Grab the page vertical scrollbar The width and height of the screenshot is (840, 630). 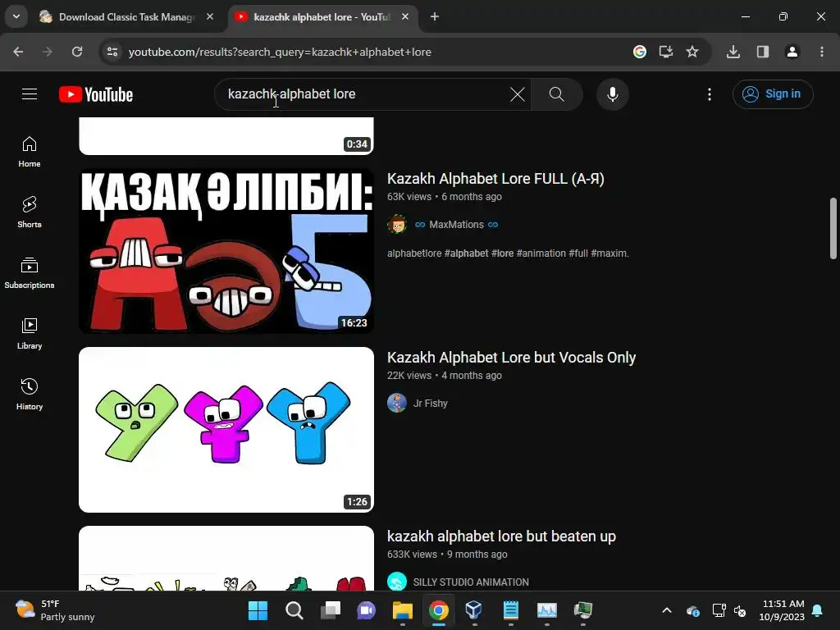(x=833, y=228)
